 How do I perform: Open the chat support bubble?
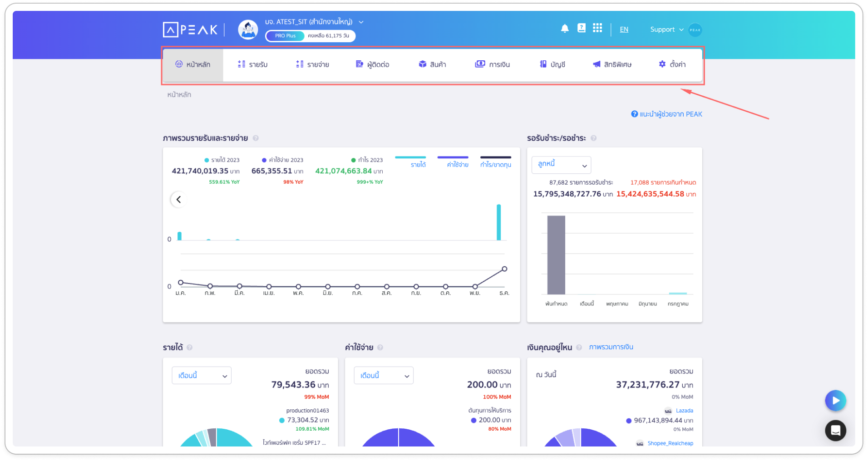click(835, 430)
